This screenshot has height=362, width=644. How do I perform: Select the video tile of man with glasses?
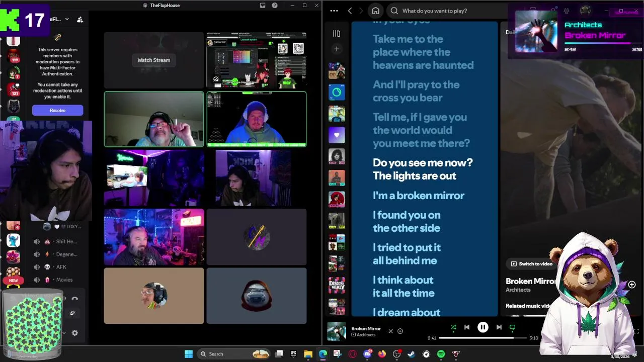tap(154, 119)
